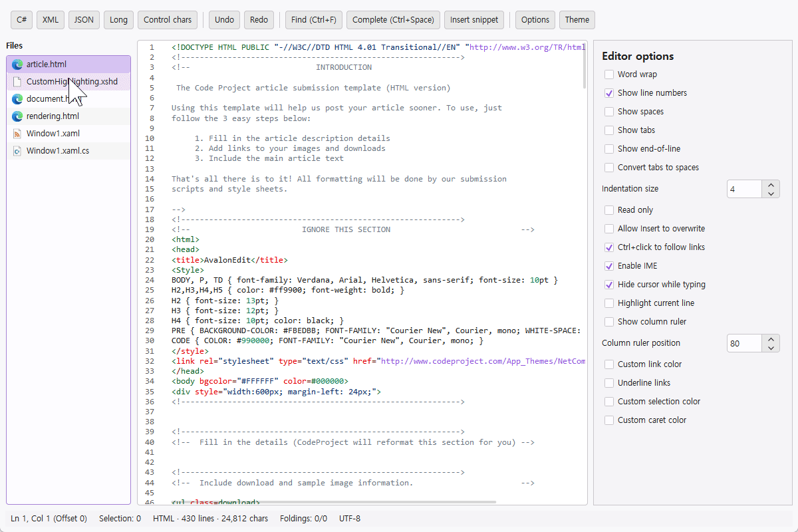Load the C# sample
The width and height of the screenshot is (798, 532).
coord(21,20)
